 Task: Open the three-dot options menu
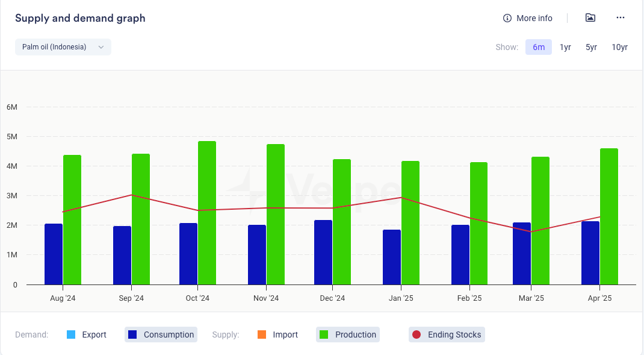click(621, 18)
